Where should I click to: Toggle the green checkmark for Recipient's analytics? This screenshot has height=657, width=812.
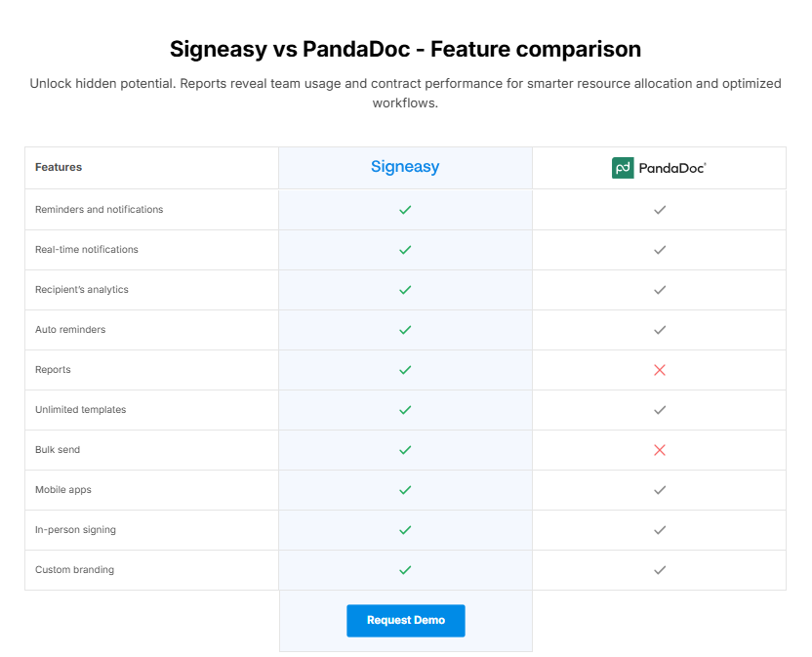point(405,289)
